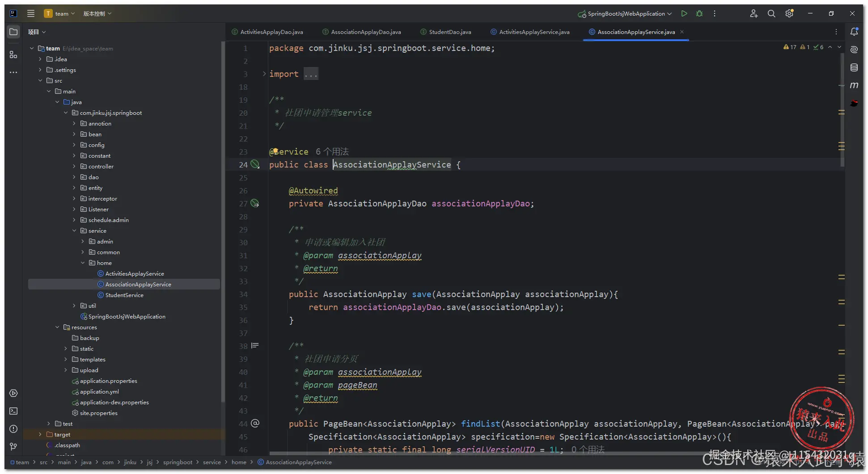Click the gutter icon on line 44
868x474 pixels.
point(255,423)
